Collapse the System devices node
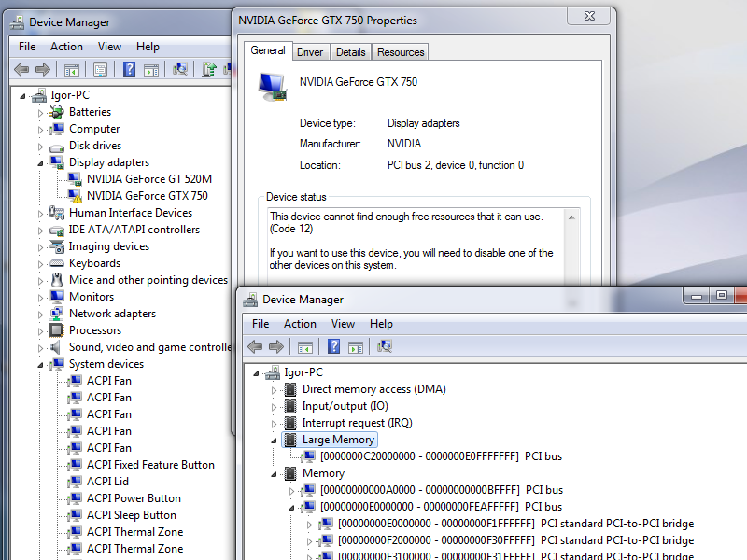Screen dimensions: 747x560 point(40,365)
